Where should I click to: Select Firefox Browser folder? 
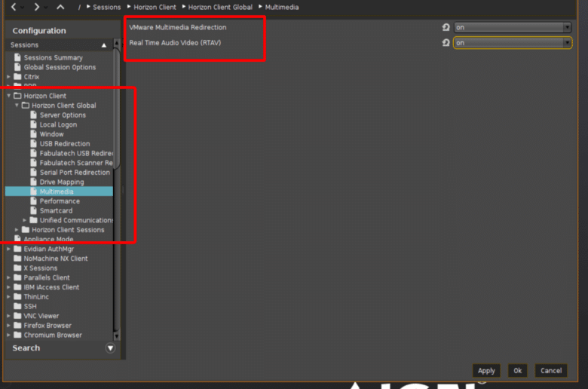pos(47,326)
